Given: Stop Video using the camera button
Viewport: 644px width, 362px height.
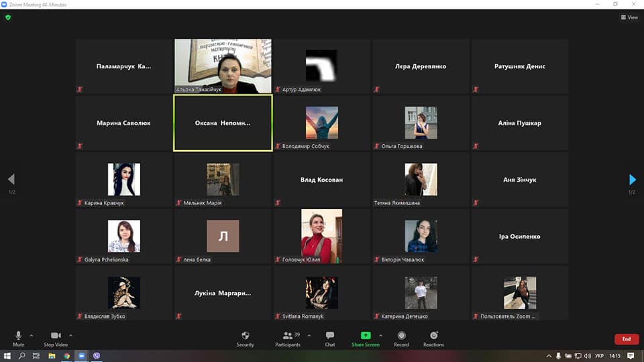Looking at the screenshot, I should (x=56, y=336).
